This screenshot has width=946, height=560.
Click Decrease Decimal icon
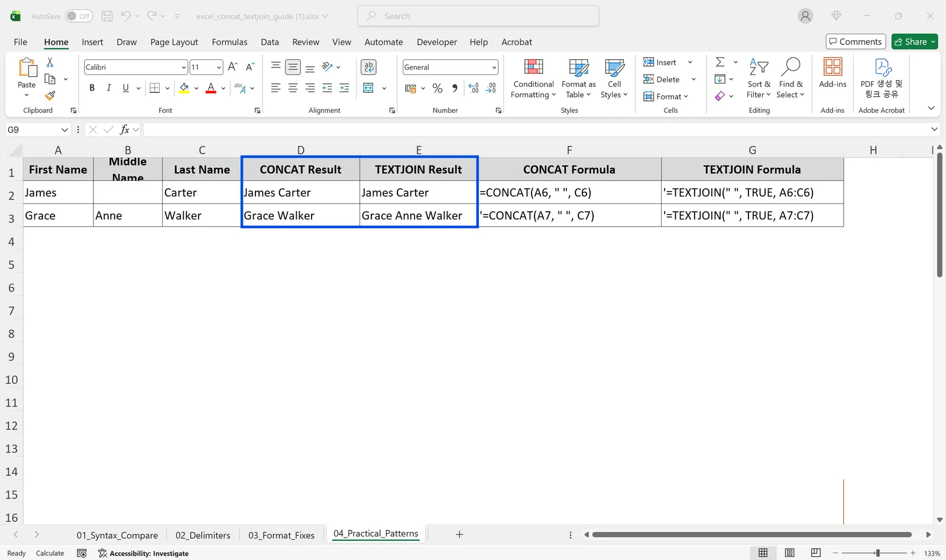click(491, 88)
